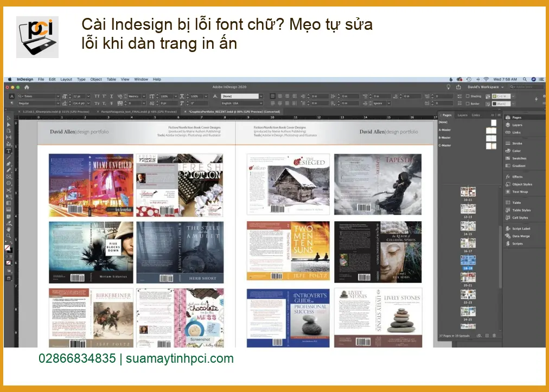This screenshot has height=392, width=549.
Task: Toggle paragraph formatting controls mode
Action: (11, 103)
